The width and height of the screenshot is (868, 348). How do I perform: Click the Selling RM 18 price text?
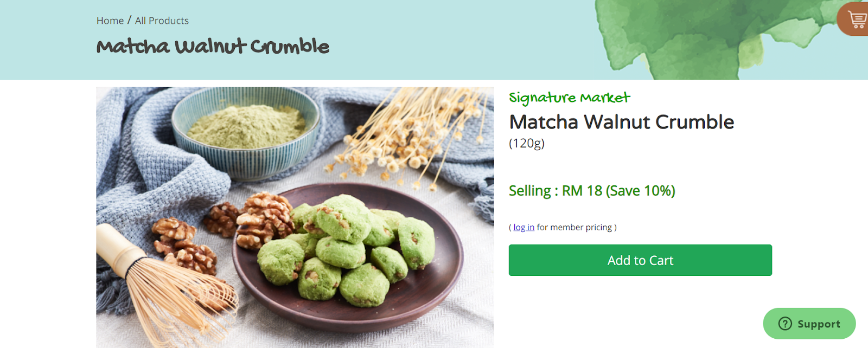tap(592, 191)
